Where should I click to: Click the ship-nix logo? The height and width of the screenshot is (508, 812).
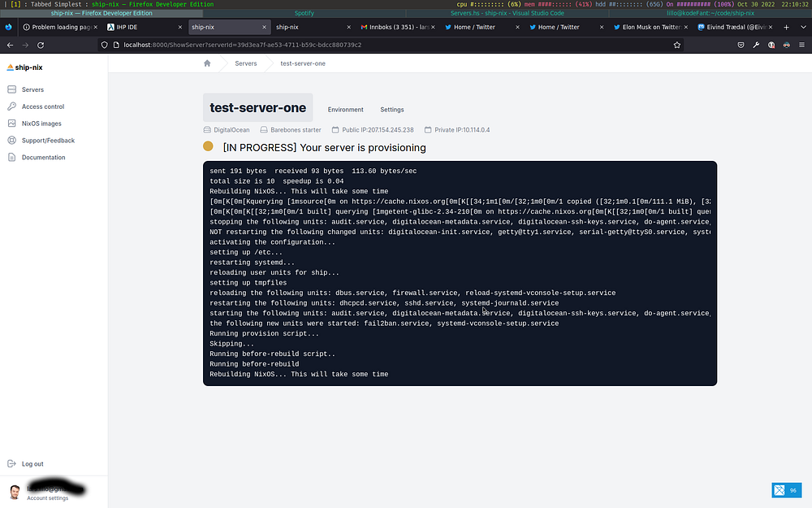tap(25, 67)
